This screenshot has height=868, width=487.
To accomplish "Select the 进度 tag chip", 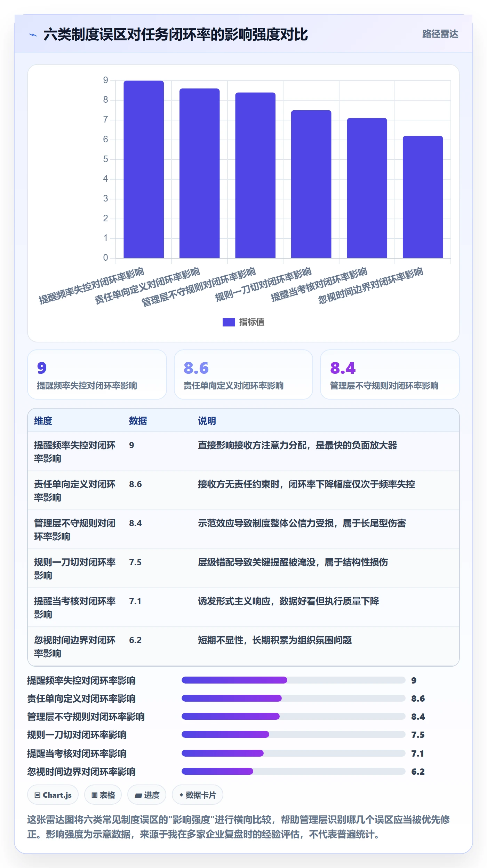I will click(x=147, y=795).
